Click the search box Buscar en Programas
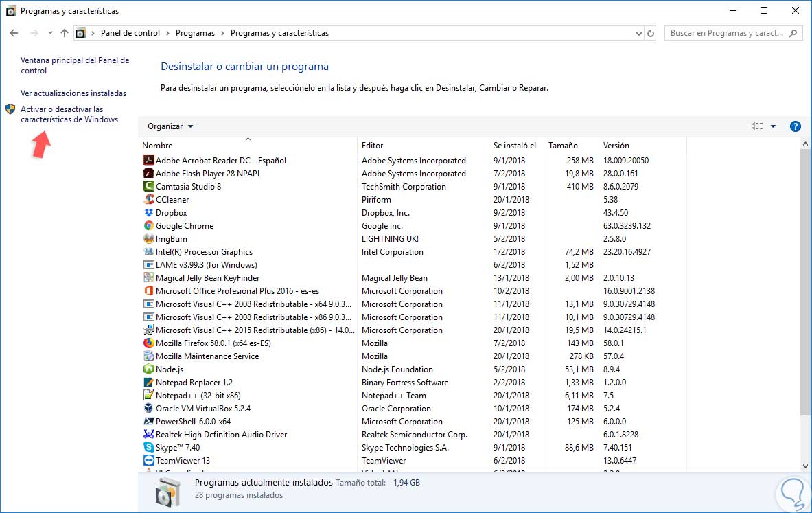Image resolution: width=812 pixels, height=513 pixels. click(x=733, y=33)
